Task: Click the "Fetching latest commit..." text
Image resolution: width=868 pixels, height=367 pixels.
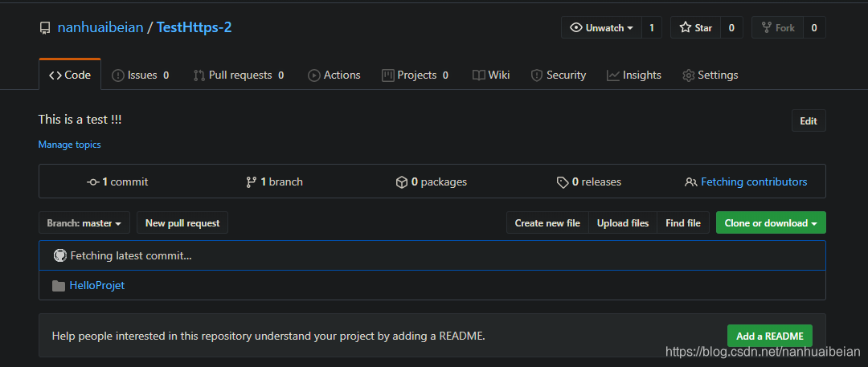Action: coord(131,255)
